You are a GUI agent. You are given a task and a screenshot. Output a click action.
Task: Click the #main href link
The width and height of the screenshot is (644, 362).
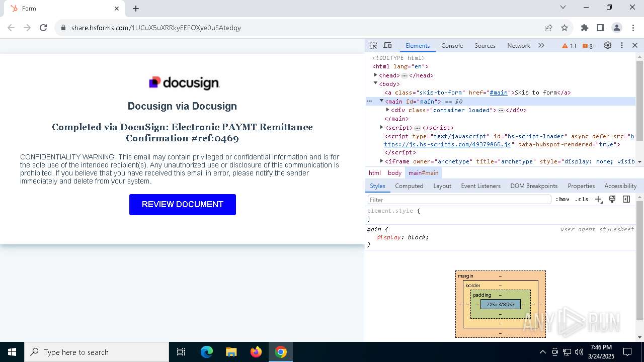499,93
